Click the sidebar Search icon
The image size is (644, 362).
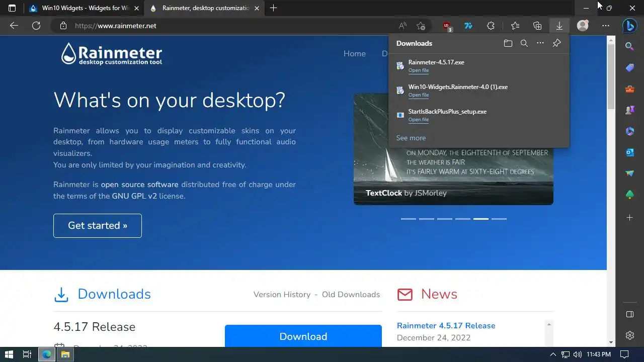tap(629, 46)
